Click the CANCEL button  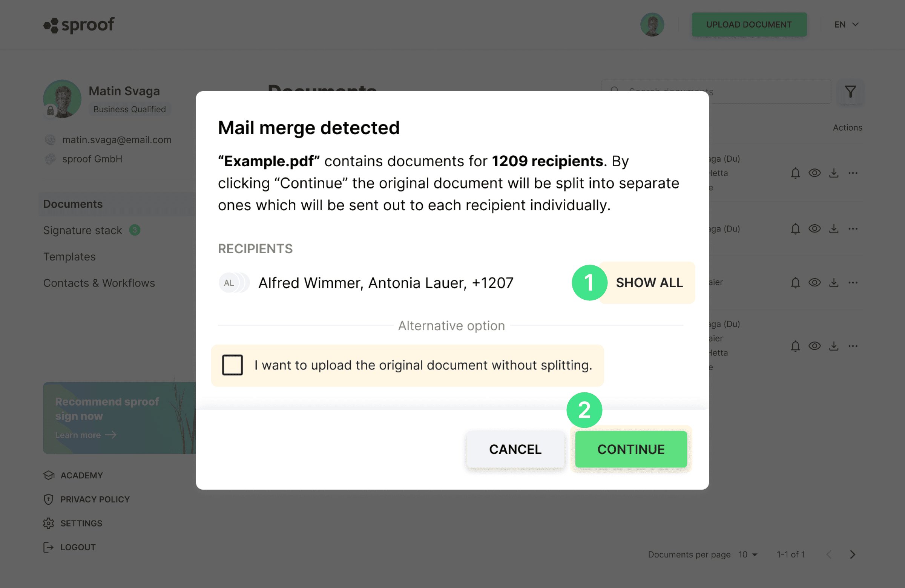515,449
